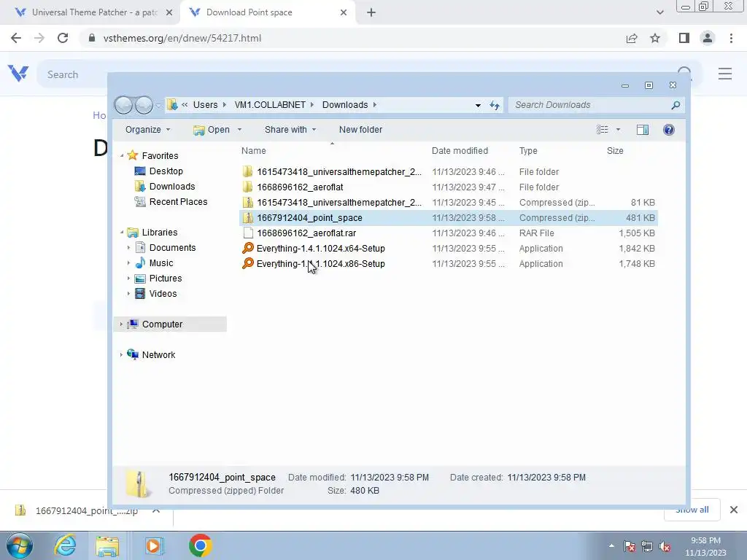This screenshot has width=747, height=560.
Task: Expand the Network tree node
Action: point(121,355)
